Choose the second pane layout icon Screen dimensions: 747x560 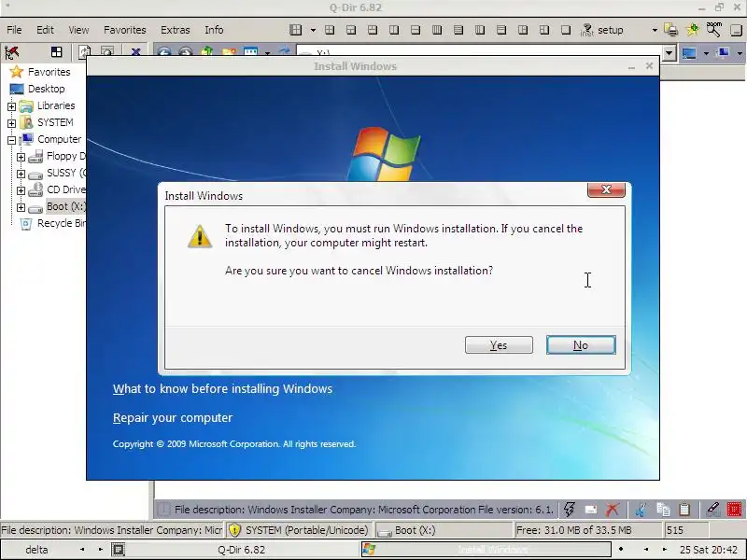coord(351,30)
